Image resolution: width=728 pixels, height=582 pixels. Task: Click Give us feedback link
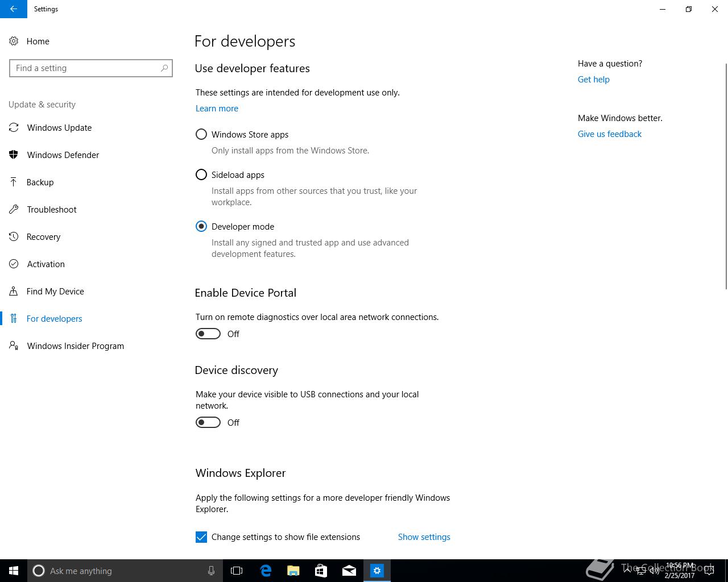(x=609, y=134)
